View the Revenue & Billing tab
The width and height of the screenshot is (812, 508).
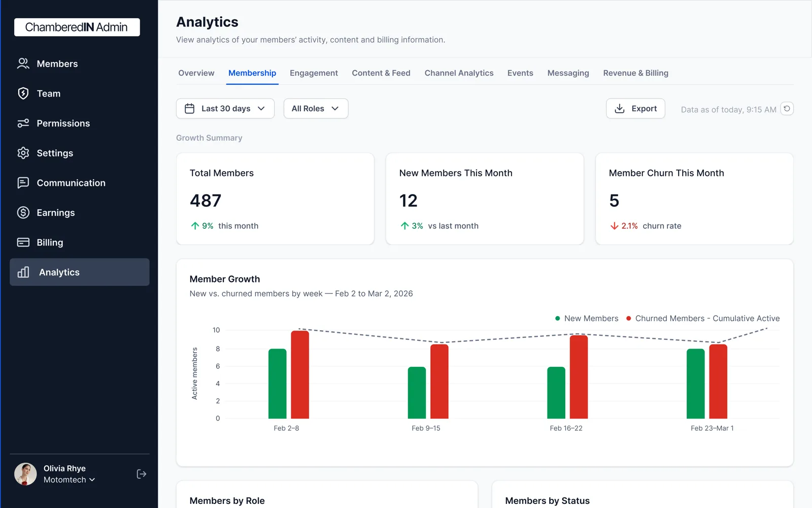pyautogui.click(x=635, y=73)
